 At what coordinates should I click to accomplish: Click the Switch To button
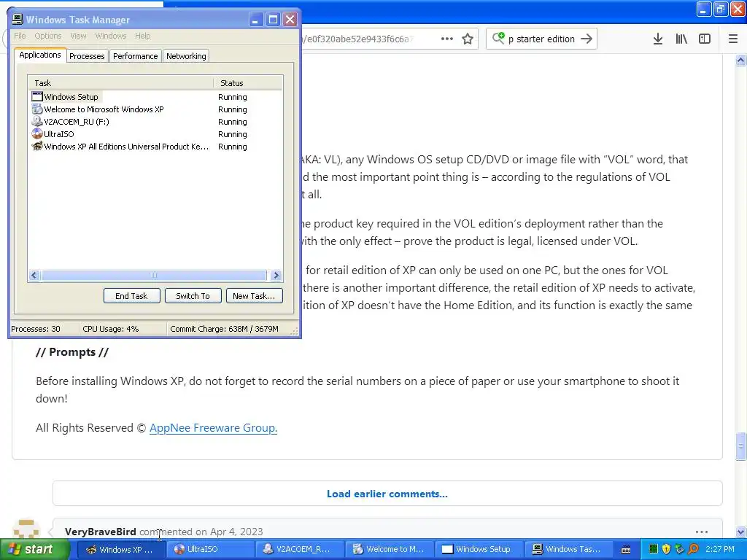193,296
